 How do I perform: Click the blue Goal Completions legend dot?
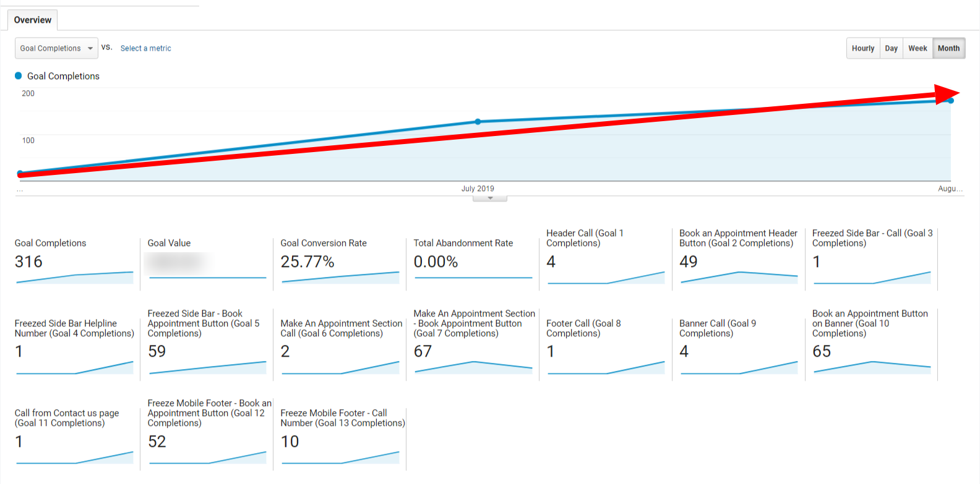click(x=19, y=75)
